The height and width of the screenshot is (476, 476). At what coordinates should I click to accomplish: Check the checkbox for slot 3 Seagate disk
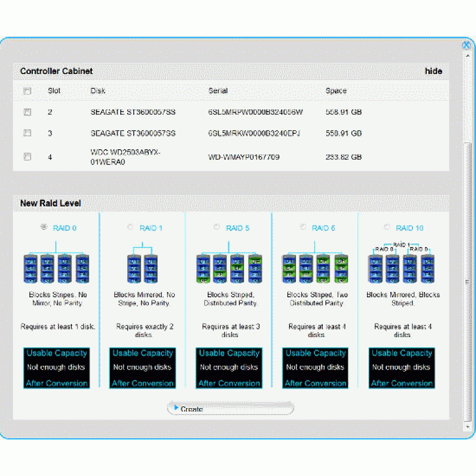[x=27, y=133]
